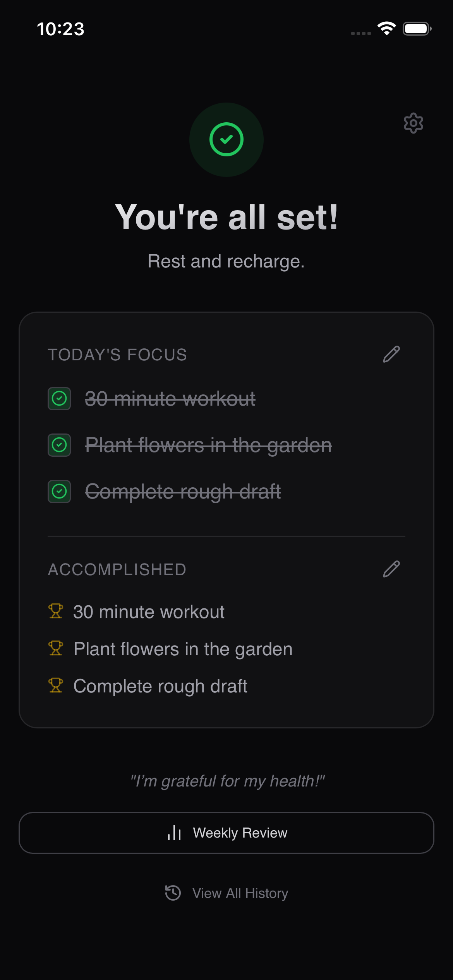Image resolution: width=453 pixels, height=980 pixels.
Task: Click the large green checkmark circle
Action: pos(226,139)
